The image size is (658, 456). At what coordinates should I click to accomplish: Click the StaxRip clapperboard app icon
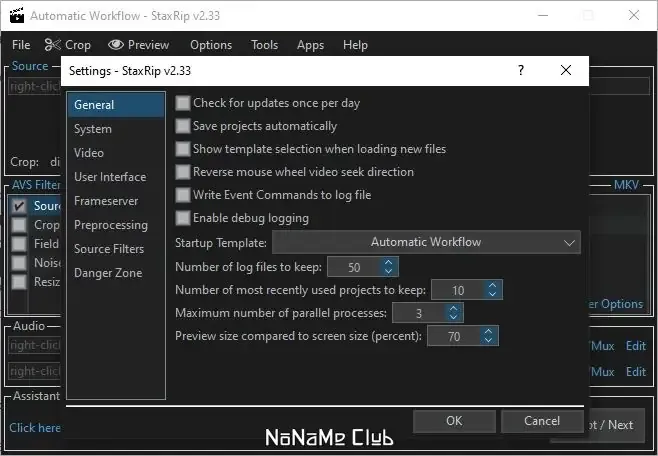[17, 15]
